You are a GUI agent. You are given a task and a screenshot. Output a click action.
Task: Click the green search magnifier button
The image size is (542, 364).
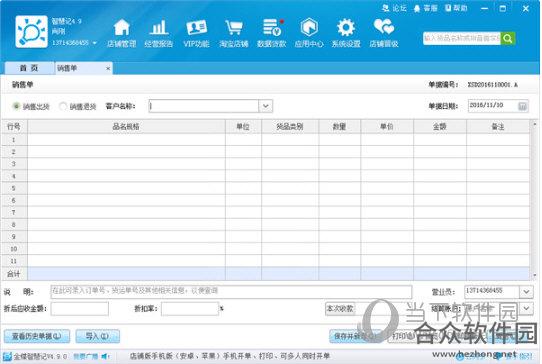click(x=508, y=38)
